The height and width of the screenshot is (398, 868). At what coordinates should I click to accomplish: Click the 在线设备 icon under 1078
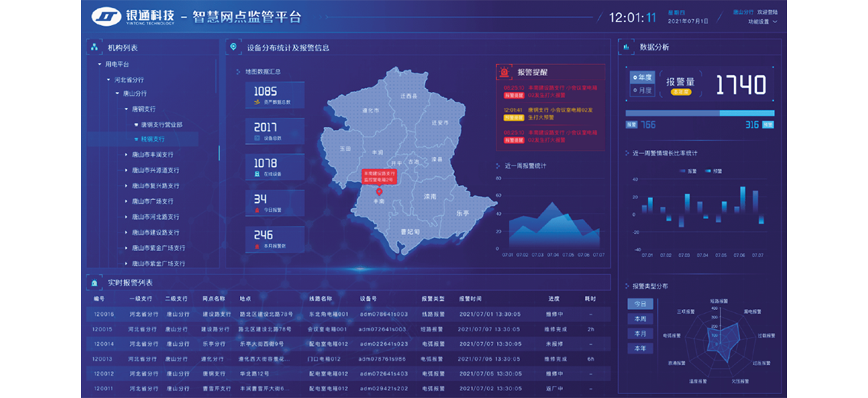(x=257, y=174)
